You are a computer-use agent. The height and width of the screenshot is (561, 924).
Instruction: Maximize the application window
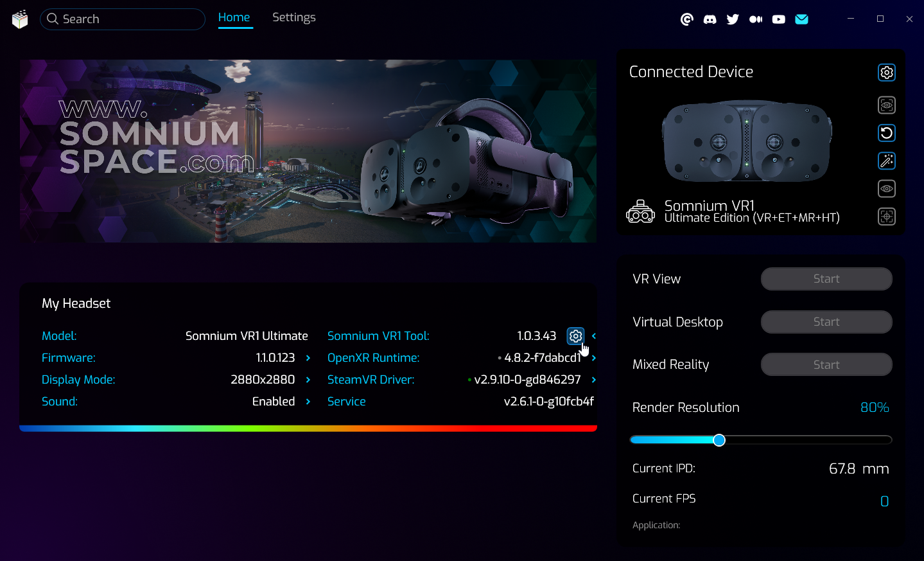click(880, 19)
